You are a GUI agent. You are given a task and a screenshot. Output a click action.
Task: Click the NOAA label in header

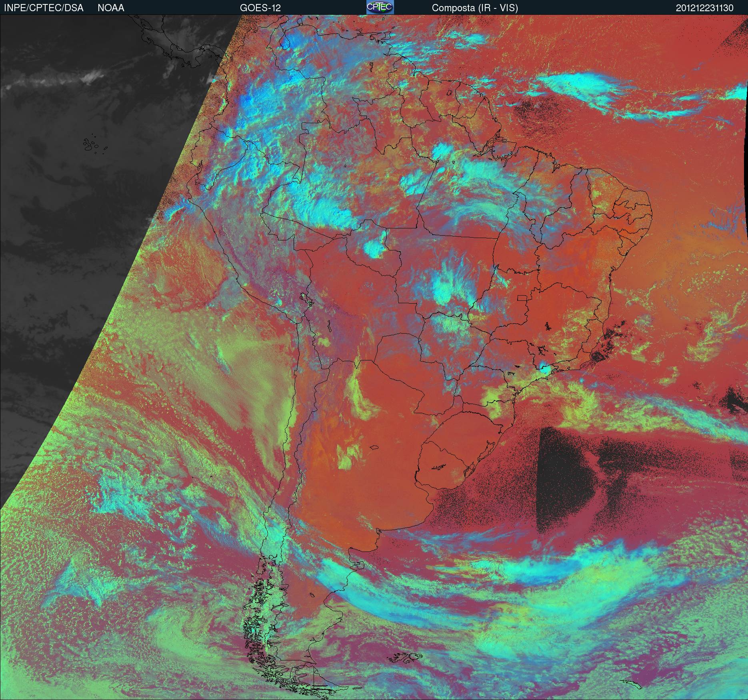tap(111, 8)
